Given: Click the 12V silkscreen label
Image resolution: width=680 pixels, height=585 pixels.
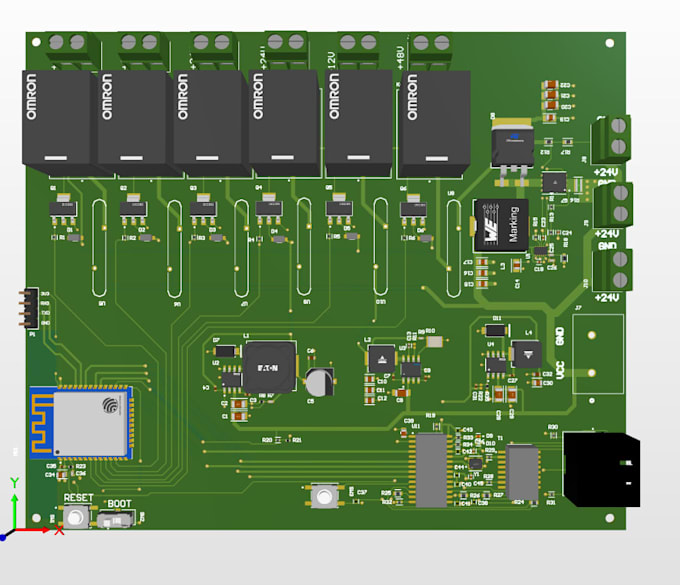Looking at the screenshot, I should click(x=331, y=61).
